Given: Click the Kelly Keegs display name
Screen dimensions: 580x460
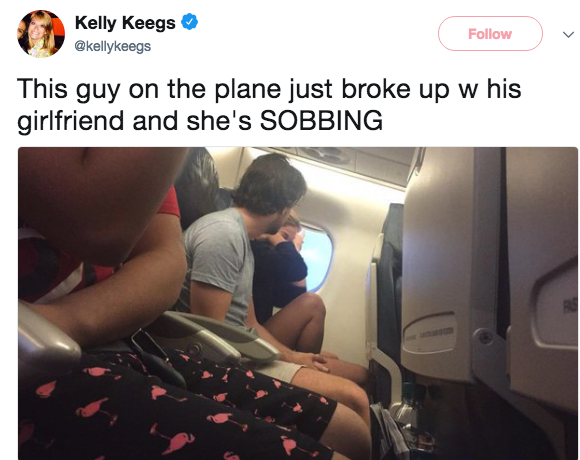Looking at the screenshot, I should tap(125, 23).
